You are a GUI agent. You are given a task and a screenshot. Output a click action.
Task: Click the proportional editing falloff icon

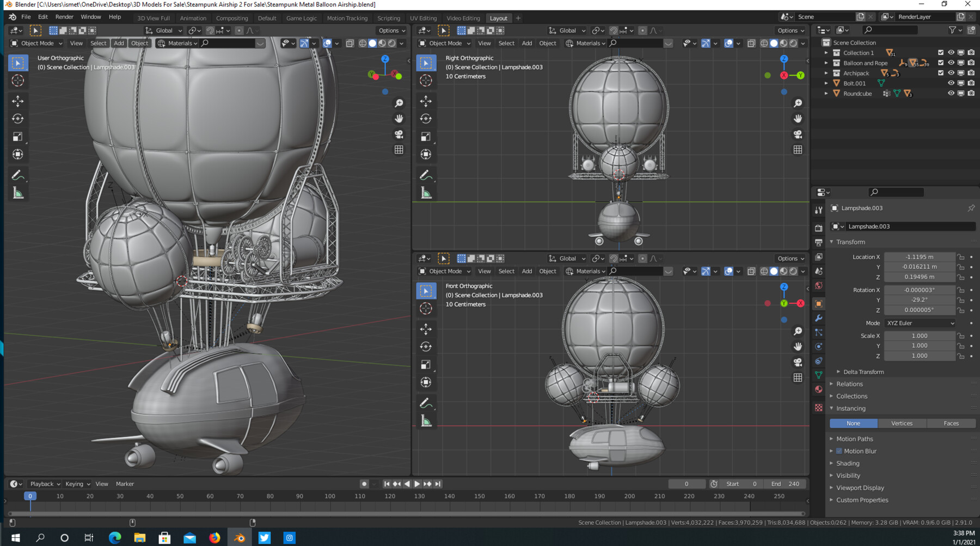[x=251, y=30]
